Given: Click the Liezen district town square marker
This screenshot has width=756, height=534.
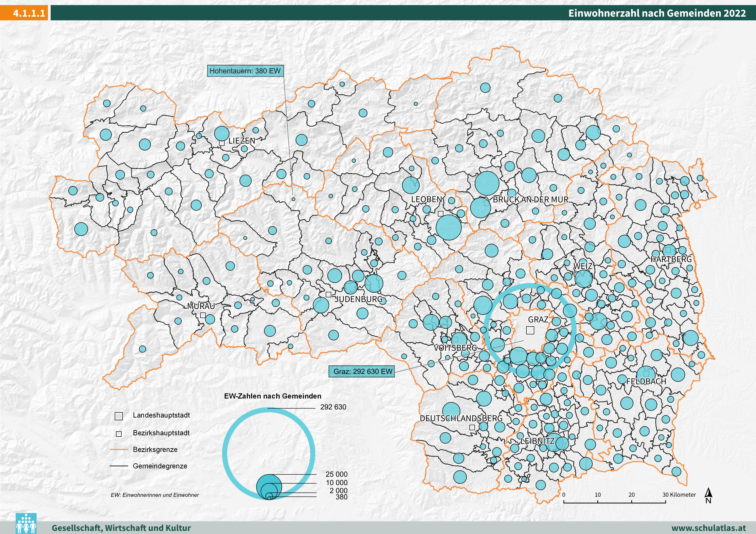Looking at the screenshot, I should (222, 143).
